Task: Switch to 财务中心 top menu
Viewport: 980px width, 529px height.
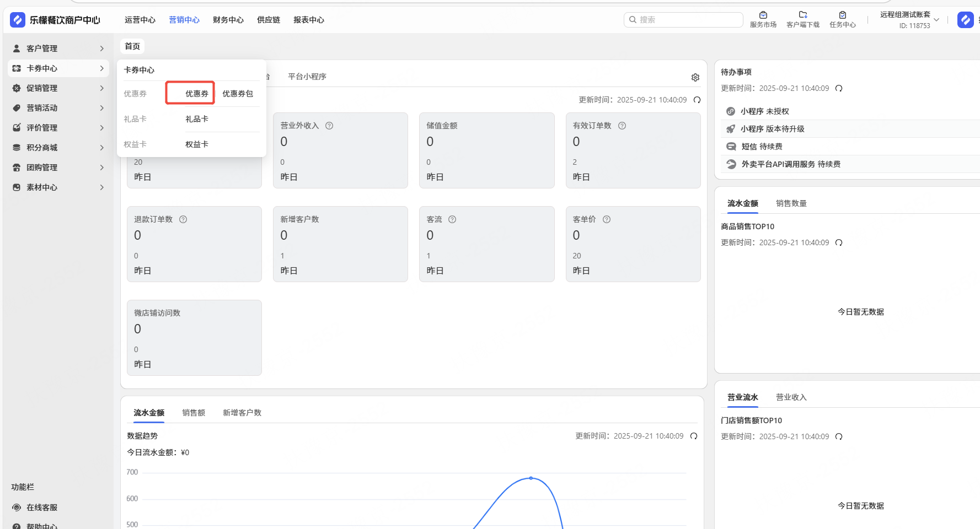Action: (228, 20)
